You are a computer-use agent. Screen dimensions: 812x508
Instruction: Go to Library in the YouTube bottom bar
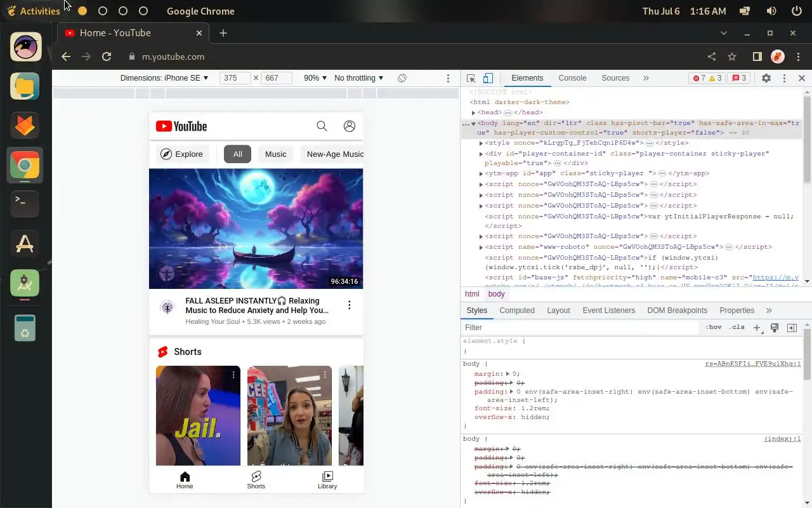(x=327, y=481)
